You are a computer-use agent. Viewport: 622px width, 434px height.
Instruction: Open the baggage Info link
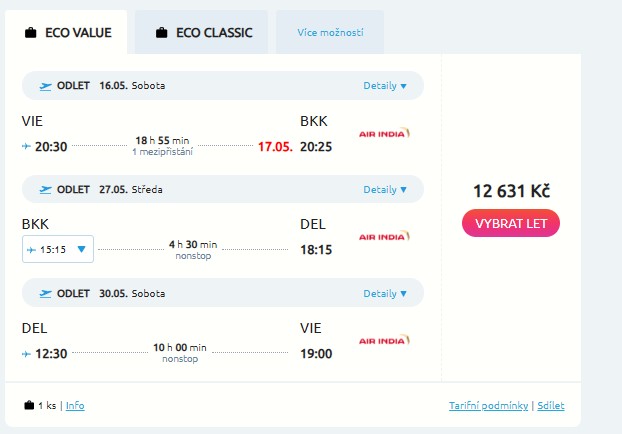tap(75, 405)
